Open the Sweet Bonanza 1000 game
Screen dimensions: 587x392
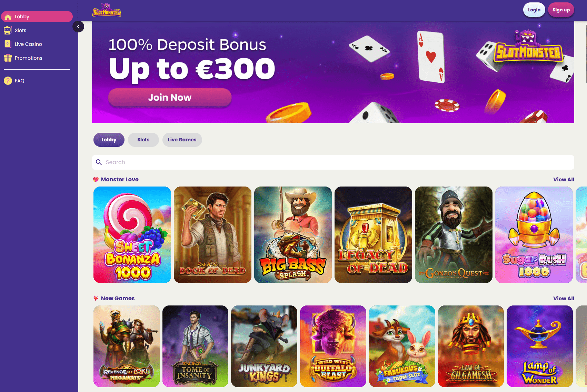132,235
